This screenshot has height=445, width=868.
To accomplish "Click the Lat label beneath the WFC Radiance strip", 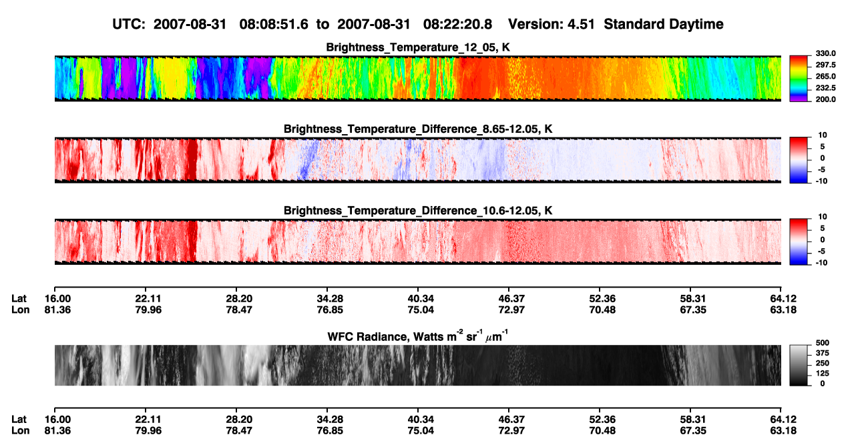I will pos(19,420).
